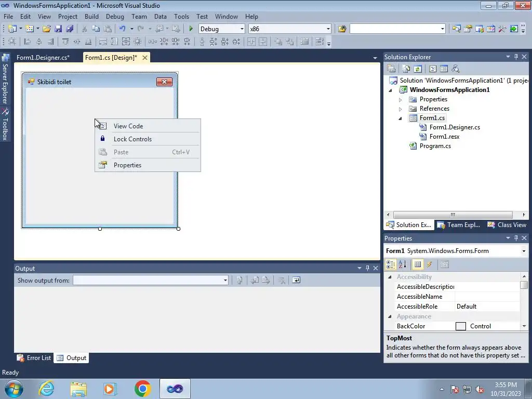Switch Properties grid to Categorized view
This screenshot has height=399, width=532.
click(391, 264)
